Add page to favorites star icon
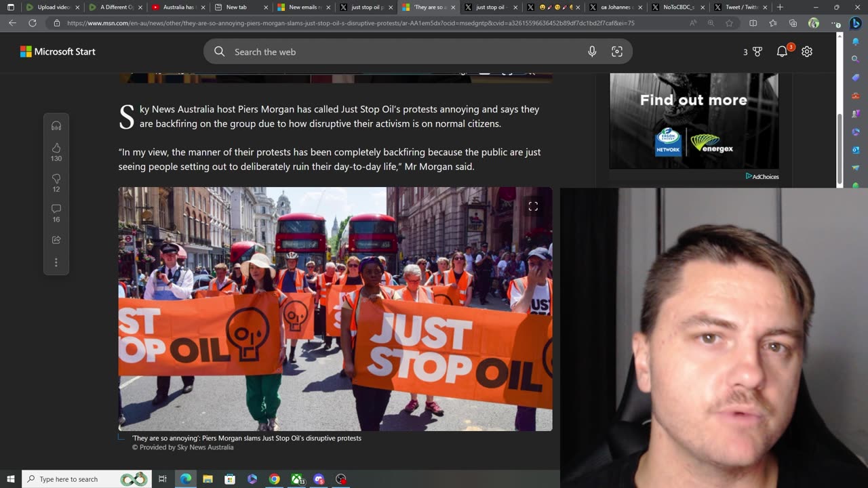This screenshot has height=488, width=868. point(729,22)
